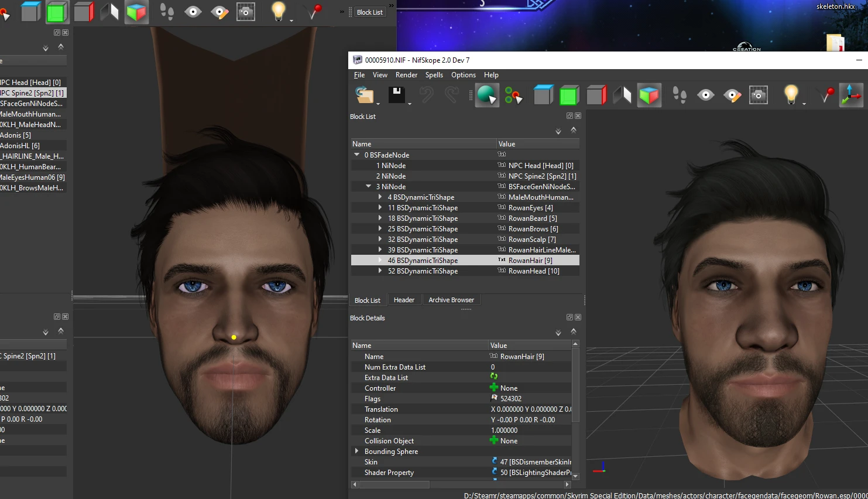Image resolution: width=868 pixels, height=499 pixels.
Task: Open the Load file dropdown arrow
Action: coord(378,104)
